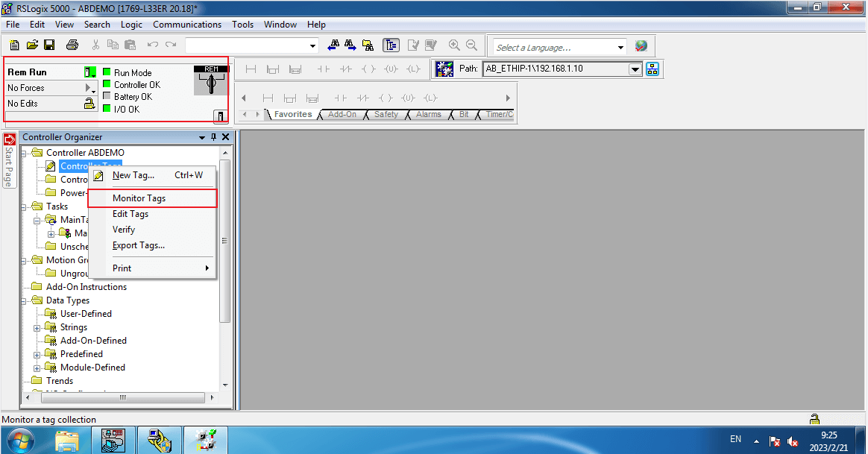Open the Communications menu
868x454 pixels.
(187, 25)
